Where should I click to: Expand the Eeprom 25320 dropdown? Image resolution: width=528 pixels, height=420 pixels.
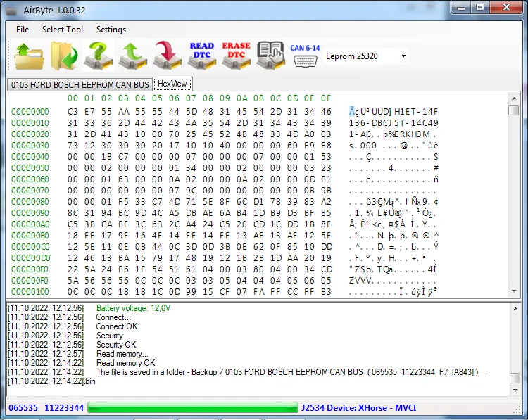(x=403, y=56)
